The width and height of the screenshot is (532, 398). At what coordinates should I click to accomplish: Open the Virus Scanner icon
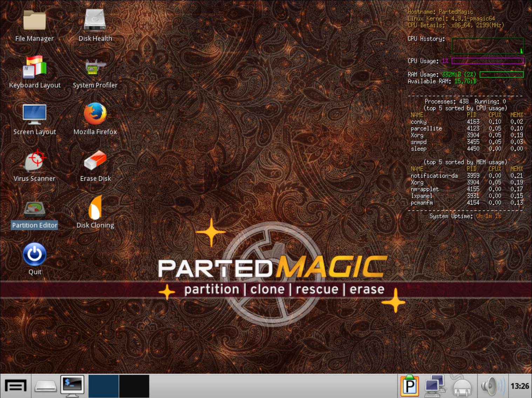click(x=34, y=161)
